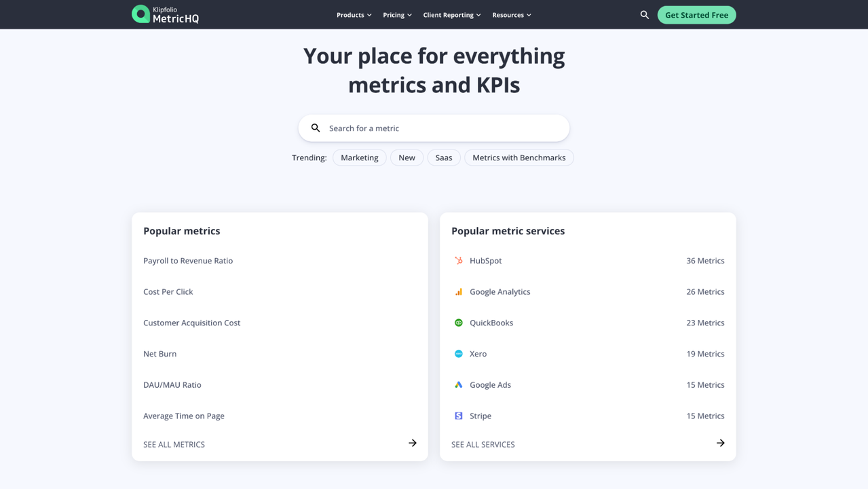Click the arrow next to See All Metrics
868x489 pixels.
413,443
